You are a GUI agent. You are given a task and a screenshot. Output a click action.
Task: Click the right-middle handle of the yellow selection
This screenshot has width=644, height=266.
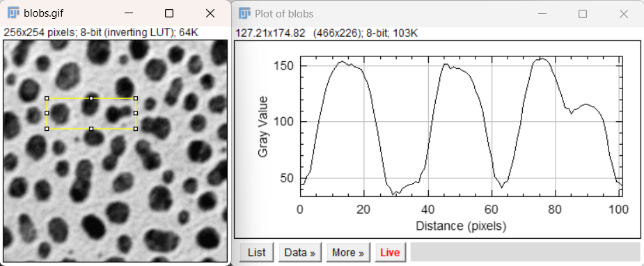pos(136,114)
